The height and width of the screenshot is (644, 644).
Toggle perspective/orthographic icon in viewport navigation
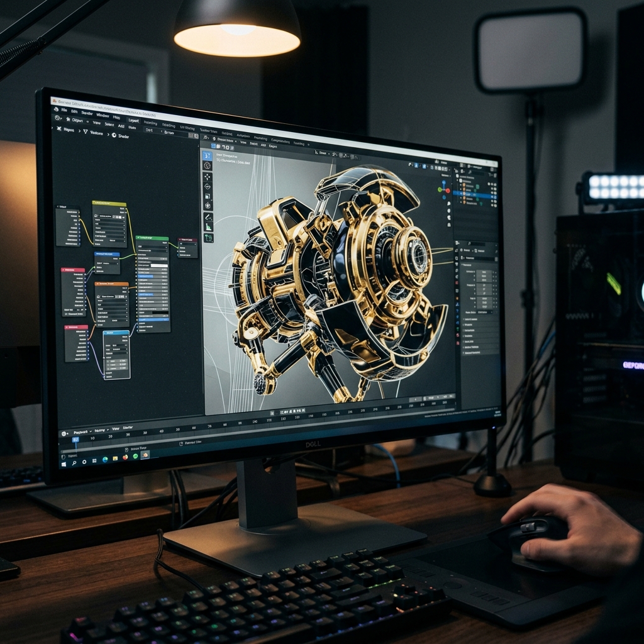tap(449, 225)
